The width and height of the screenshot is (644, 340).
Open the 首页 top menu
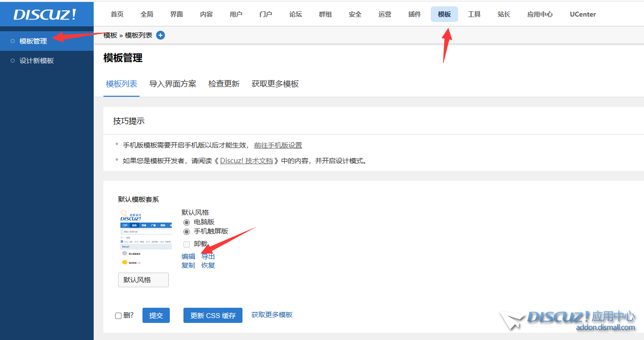coord(117,14)
